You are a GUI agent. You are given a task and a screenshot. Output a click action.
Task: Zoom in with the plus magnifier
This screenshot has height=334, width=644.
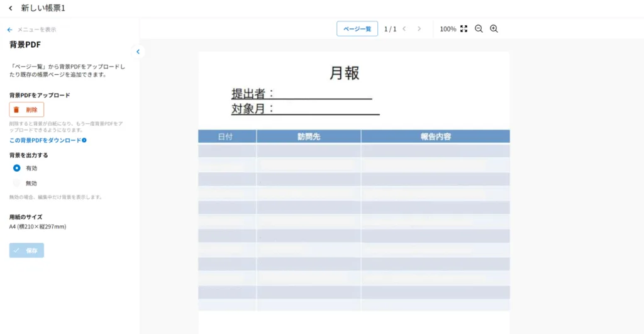point(494,29)
